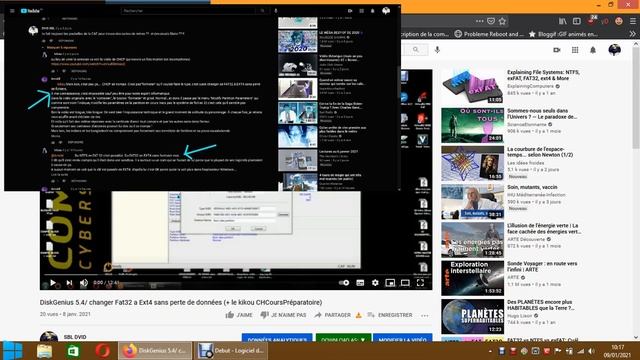Toggle the autoplay switch in player
Viewport: 640px width, 360px height.
(x=344, y=282)
